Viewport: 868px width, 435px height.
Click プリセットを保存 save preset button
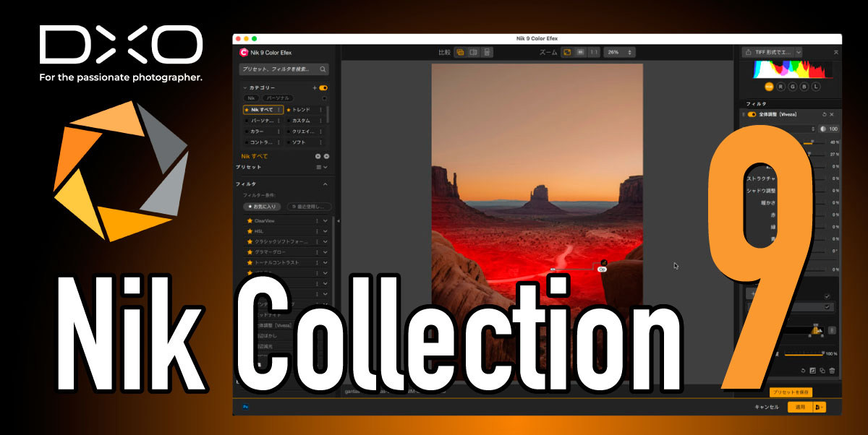(791, 392)
